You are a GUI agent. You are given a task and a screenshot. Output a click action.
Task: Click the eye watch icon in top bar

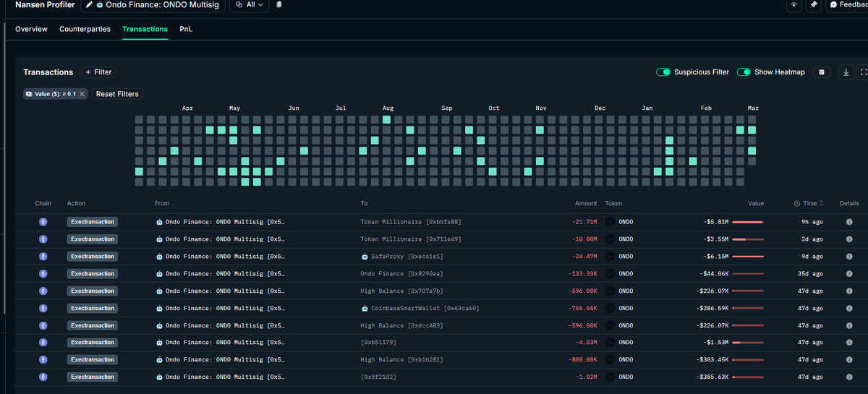click(x=794, y=4)
